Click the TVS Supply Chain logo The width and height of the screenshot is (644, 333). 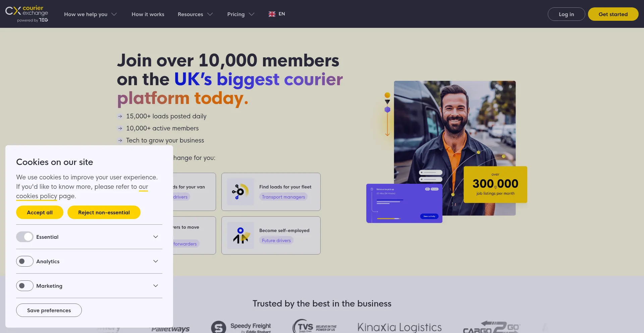pos(315,326)
